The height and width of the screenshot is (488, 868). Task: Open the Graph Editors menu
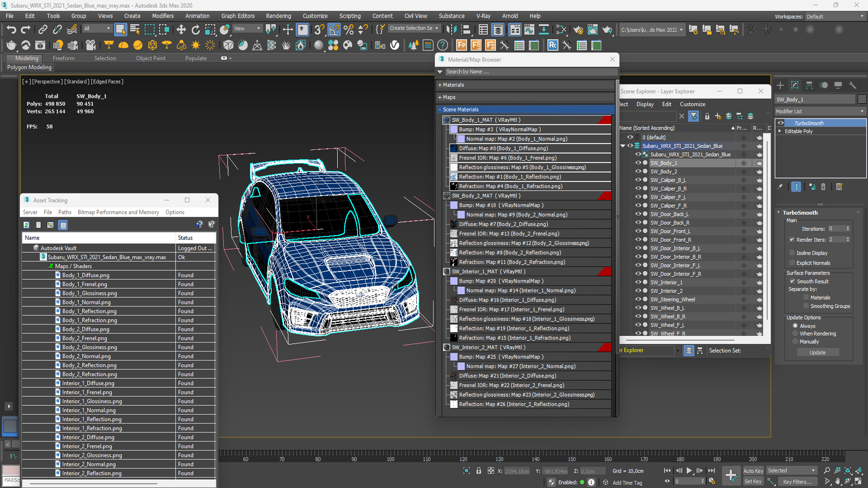[238, 16]
